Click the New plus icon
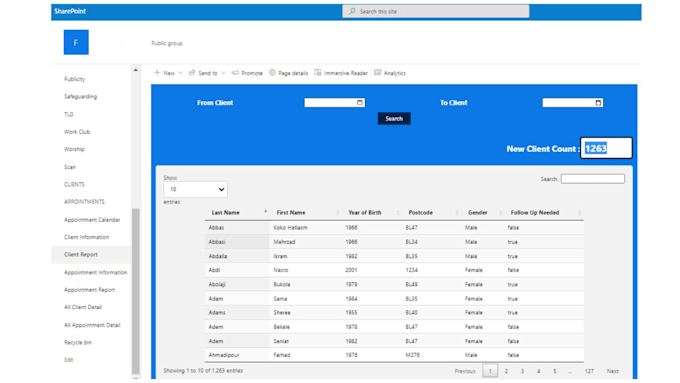This screenshot has height=383, width=680. coord(157,73)
